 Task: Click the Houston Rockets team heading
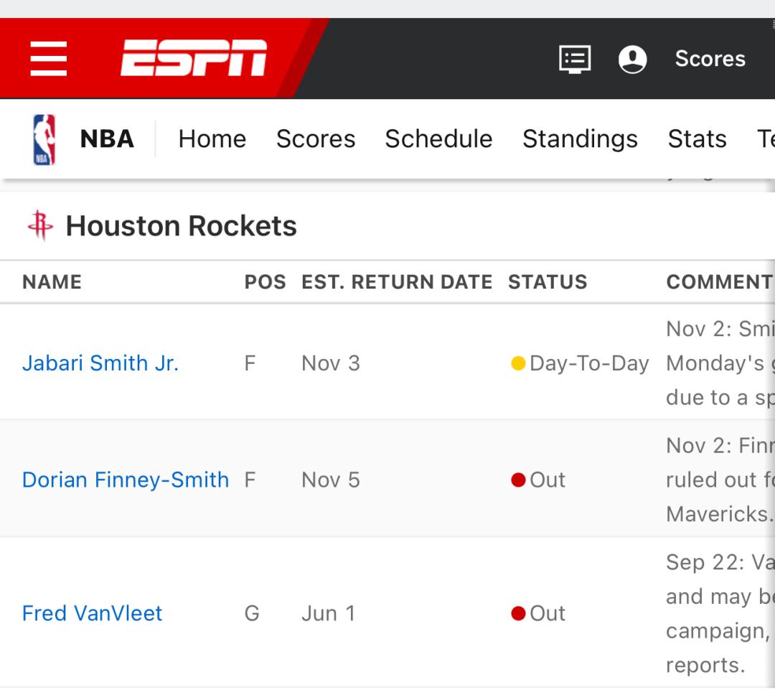pyautogui.click(x=181, y=226)
